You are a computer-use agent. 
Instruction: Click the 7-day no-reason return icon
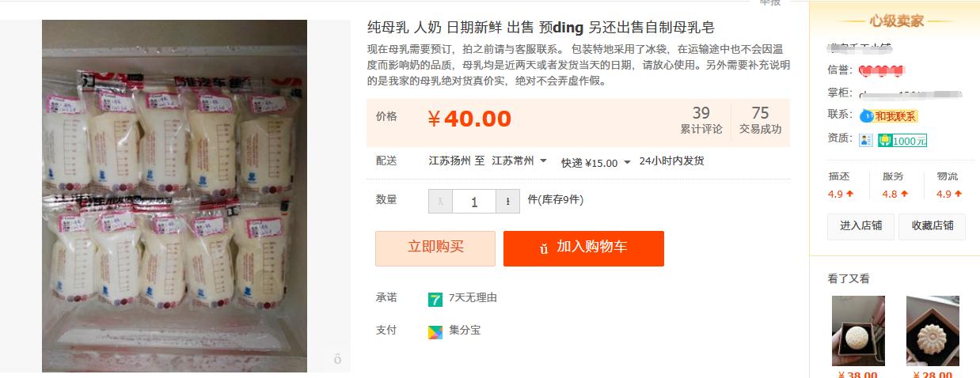click(x=435, y=299)
